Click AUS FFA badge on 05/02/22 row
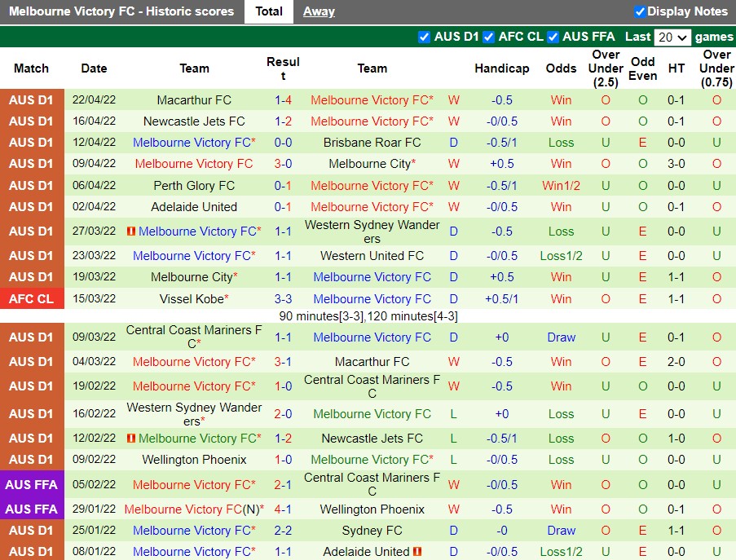Screen dimensions: 736x560 32,485
